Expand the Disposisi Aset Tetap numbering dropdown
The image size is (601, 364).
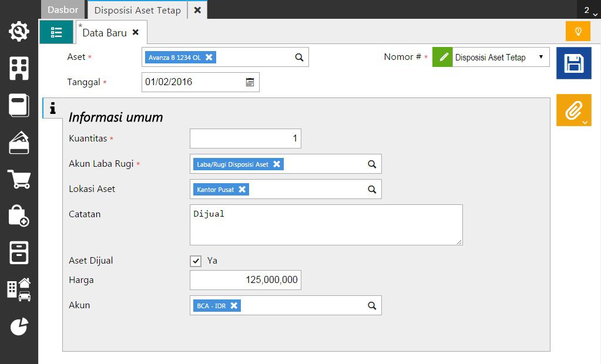click(x=540, y=58)
